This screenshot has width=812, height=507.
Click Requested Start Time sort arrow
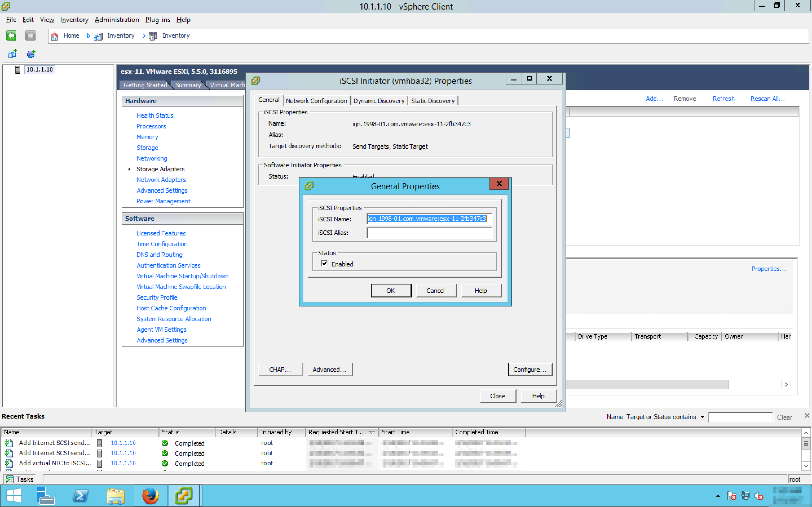[372, 432]
